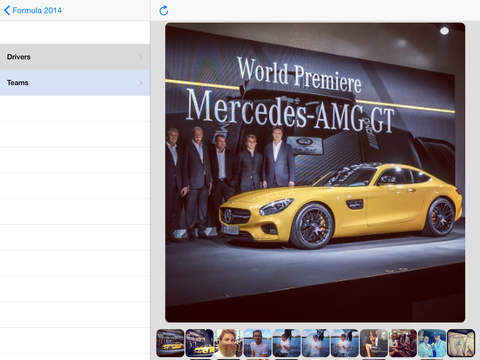Tap the back chevron arrow icon

7,10
